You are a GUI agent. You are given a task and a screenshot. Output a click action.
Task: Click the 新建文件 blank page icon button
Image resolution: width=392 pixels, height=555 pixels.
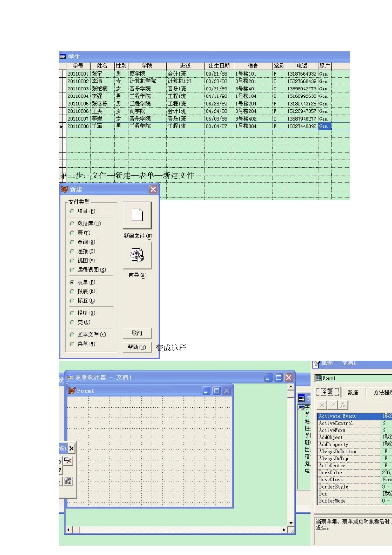tap(137, 215)
